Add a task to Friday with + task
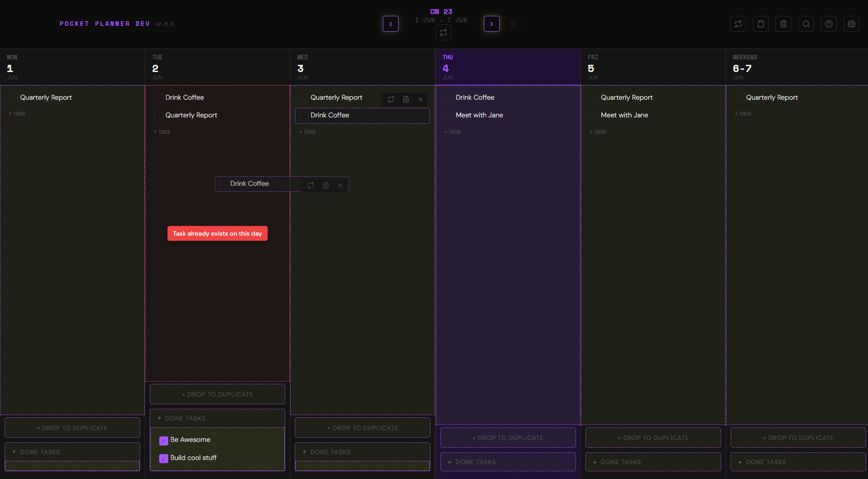The width and height of the screenshot is (868, 479). (598, 131)
